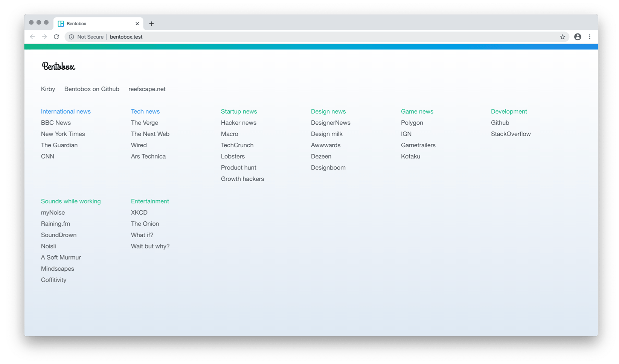This screenshot has width=619, height=364.
Task: Click the Startup news heading
Action: click(239, 111)
